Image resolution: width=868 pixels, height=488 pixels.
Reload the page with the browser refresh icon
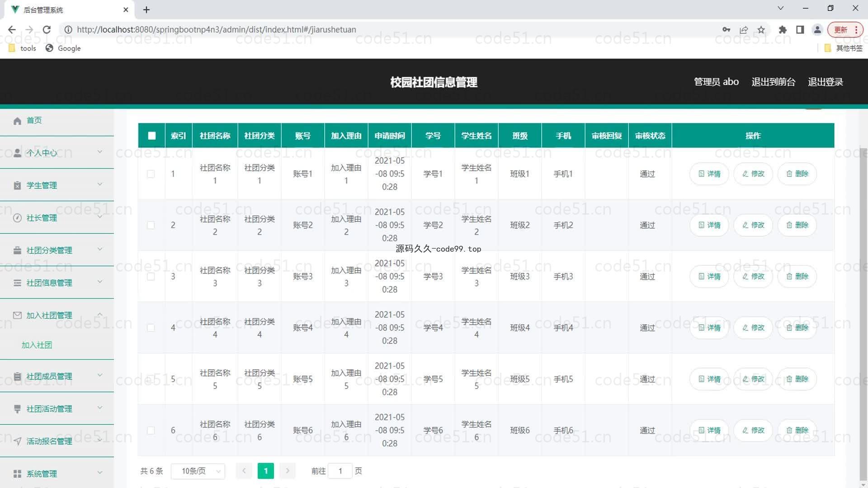click(x=47, y=29)
